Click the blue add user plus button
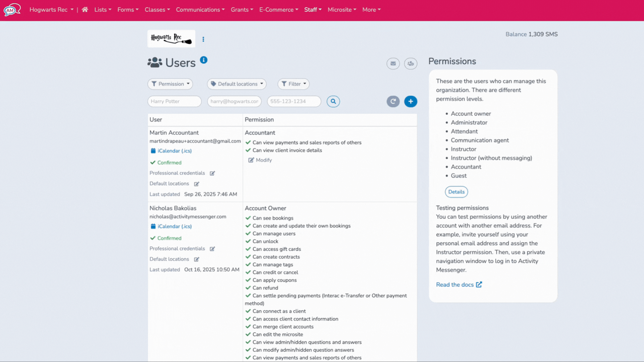 pyautogui.click(x=411, y=101)
